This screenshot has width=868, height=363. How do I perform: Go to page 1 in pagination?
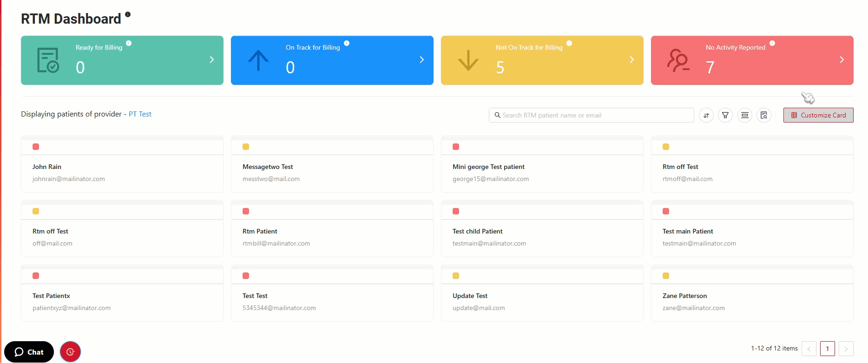(x=827, y=349)
